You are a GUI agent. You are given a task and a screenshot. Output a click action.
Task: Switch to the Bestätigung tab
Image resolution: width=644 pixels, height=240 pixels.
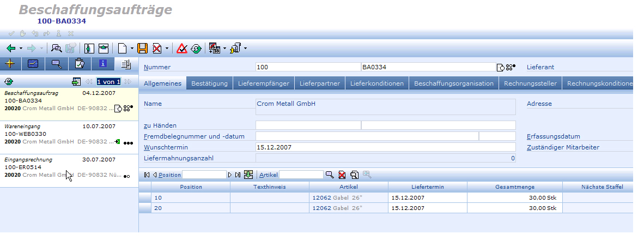(210, 83)
